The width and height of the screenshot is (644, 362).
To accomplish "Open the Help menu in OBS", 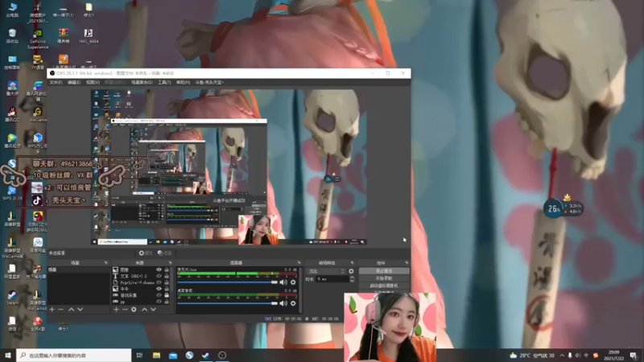I will click(184, 83).
